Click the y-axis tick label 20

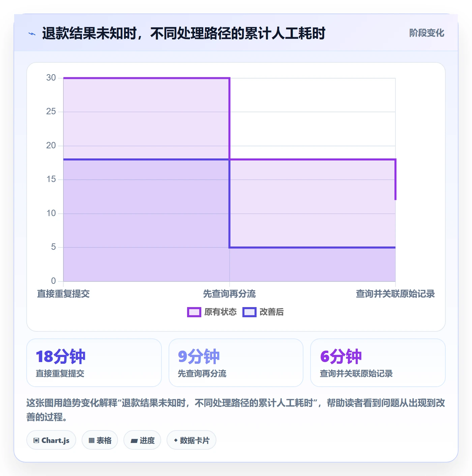[x=51, y=146]
